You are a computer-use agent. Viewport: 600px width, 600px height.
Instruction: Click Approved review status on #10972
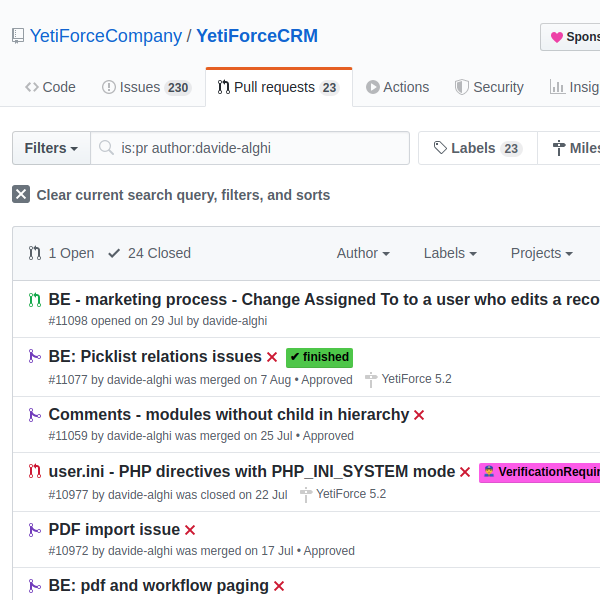click(329, 551)
